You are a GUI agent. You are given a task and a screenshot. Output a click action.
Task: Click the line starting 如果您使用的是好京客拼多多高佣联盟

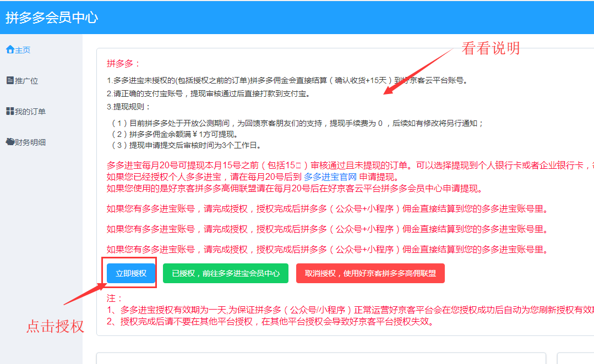point(295,189)
